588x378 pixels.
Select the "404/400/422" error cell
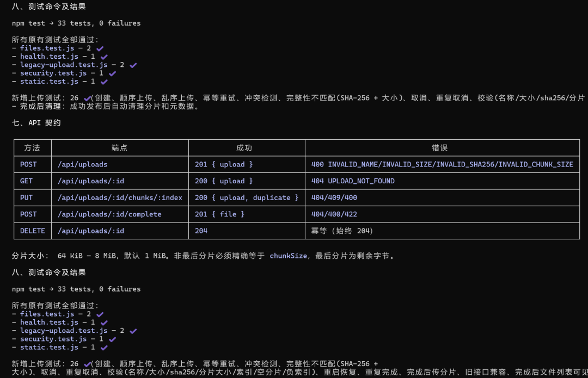[442, 214]
